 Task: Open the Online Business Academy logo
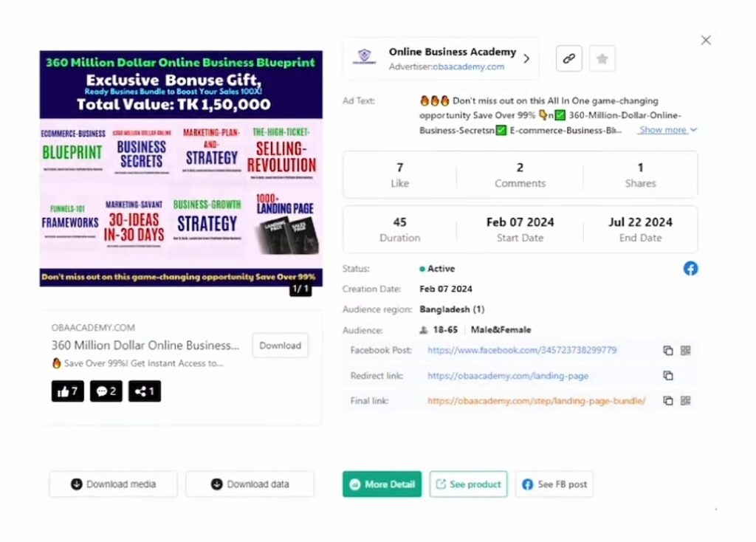tap(365, 57)
